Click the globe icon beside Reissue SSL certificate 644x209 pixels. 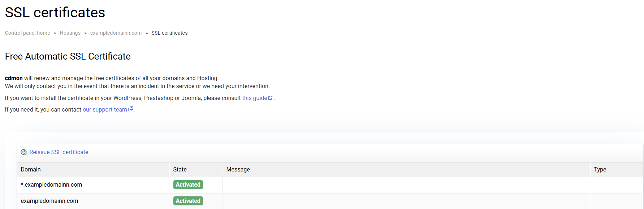pos(23,152)
